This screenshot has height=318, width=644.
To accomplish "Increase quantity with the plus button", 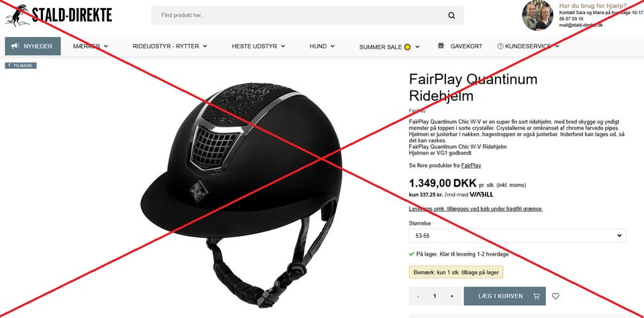I will (x=451, y=297).
